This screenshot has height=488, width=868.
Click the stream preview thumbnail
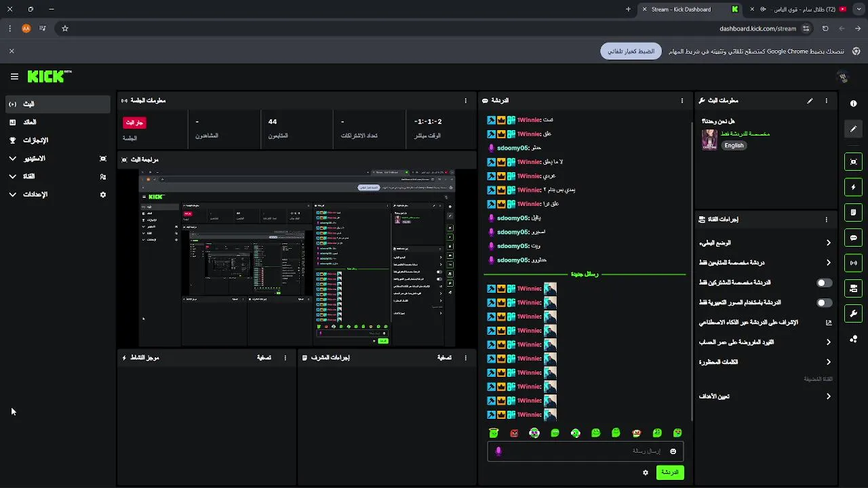pyautogui.click(x=297, y=258)
